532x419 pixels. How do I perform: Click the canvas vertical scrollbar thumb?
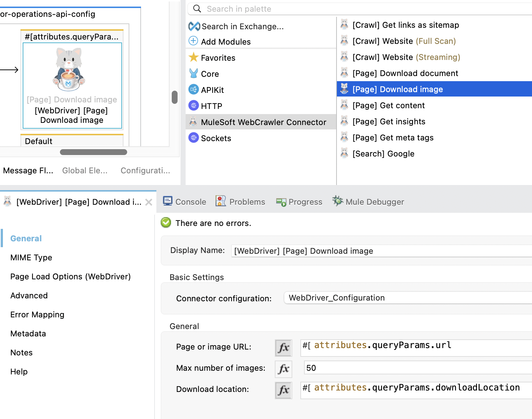click(x=175, y=97)
